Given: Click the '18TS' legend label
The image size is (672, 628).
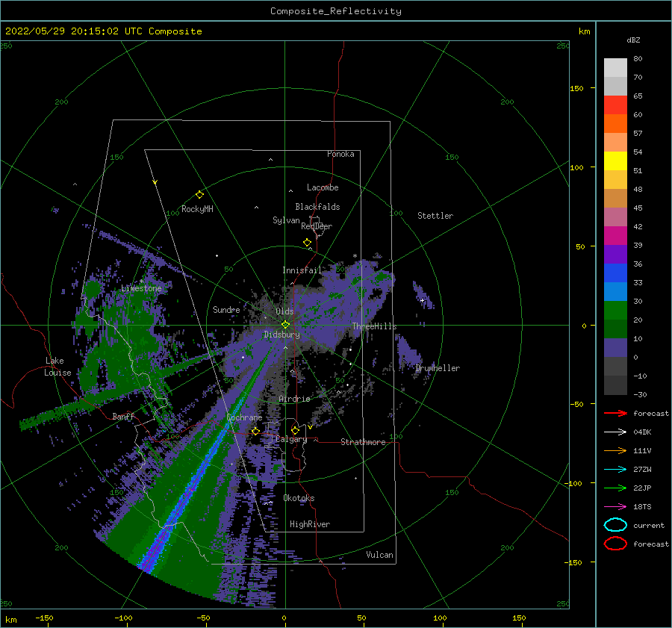Looking at the screenshot, I should click(642, 507).
